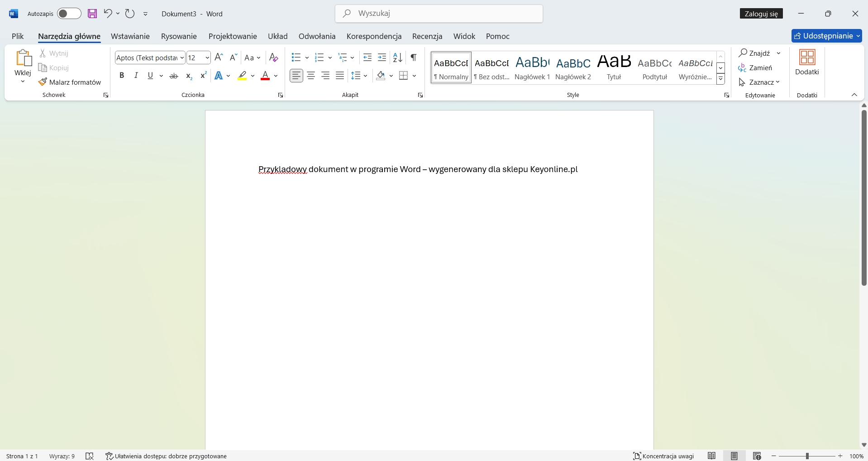Toggle bold formatting
The width and height of the screenshot is (868, 461).
(x=121, y=76)
